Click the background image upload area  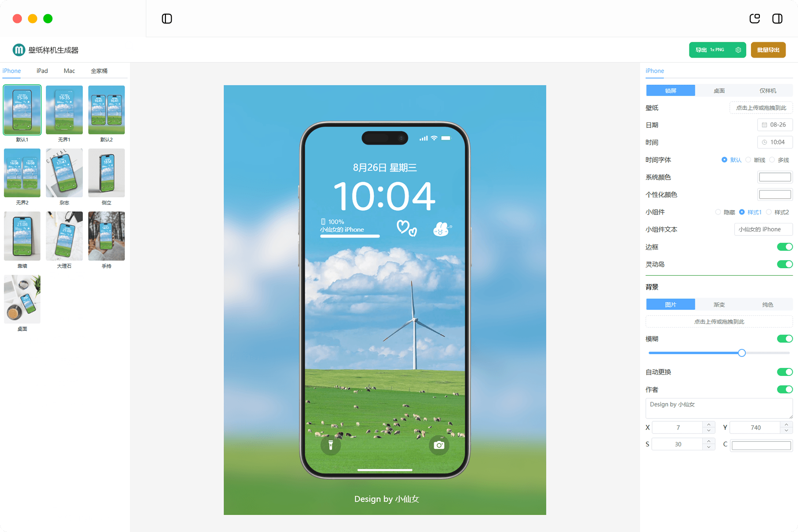(x=719, y=321)
